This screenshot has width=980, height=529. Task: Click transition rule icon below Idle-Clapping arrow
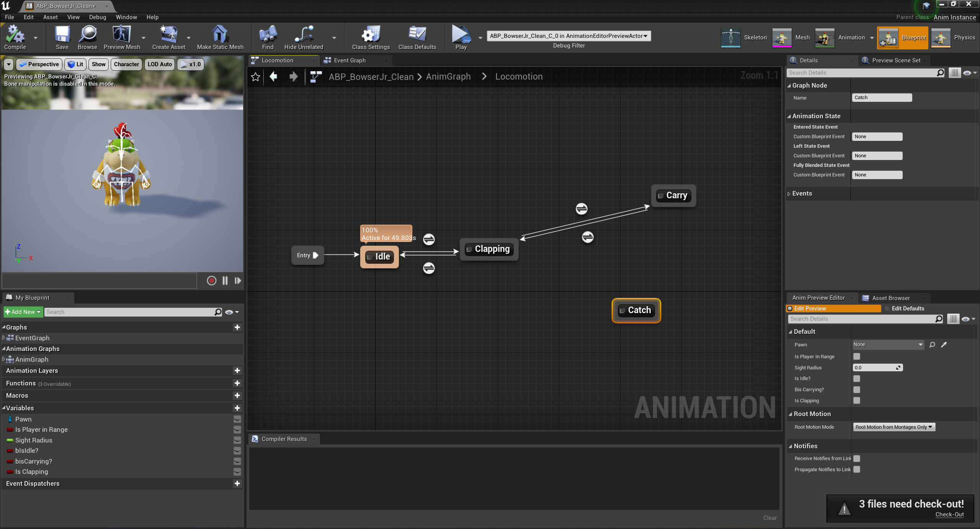pos(429,268)
